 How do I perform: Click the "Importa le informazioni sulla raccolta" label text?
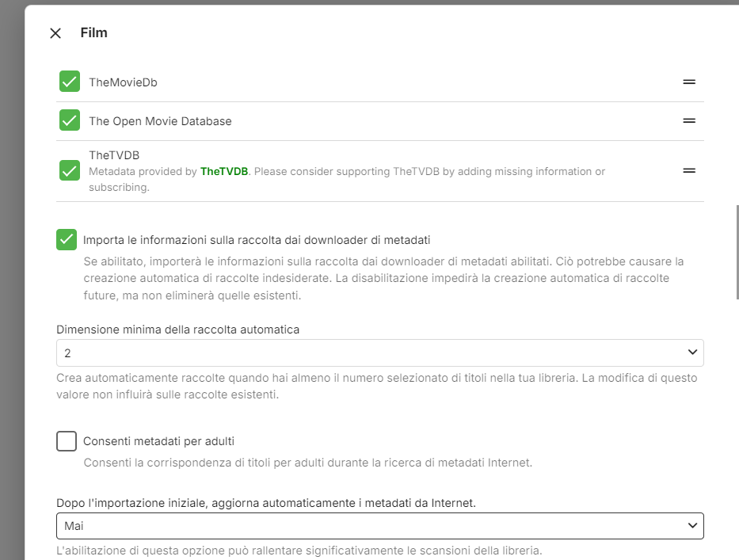point(257,239)
